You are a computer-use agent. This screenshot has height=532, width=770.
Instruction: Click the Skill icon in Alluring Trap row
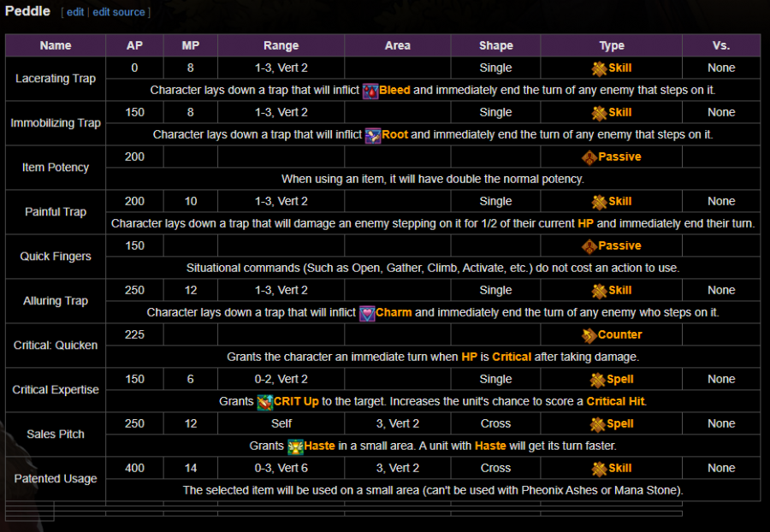[x=599, y=291]
